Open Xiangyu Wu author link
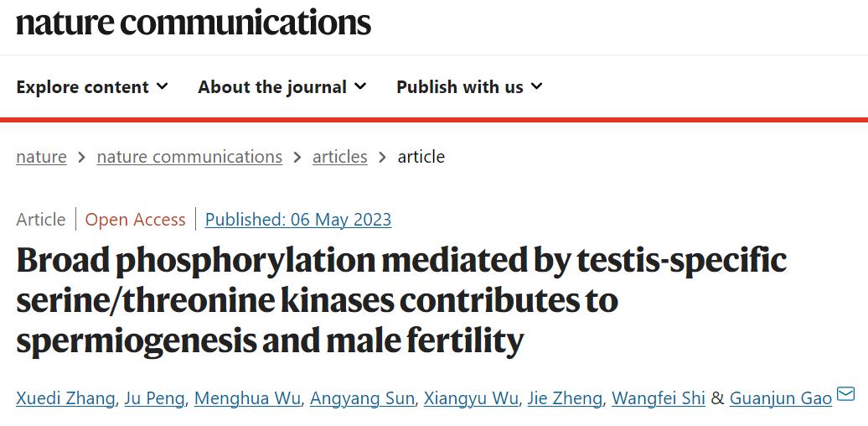 point(471,398)
